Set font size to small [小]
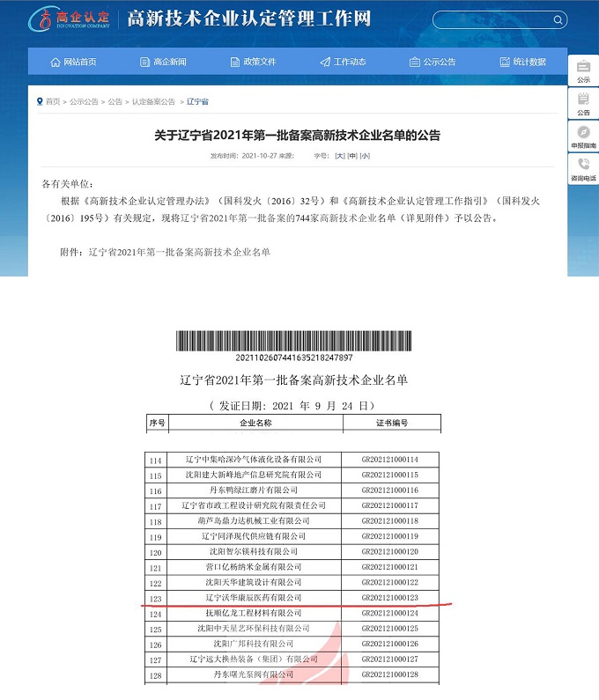This screenshot has height=700, width=599. coord(365,156)
